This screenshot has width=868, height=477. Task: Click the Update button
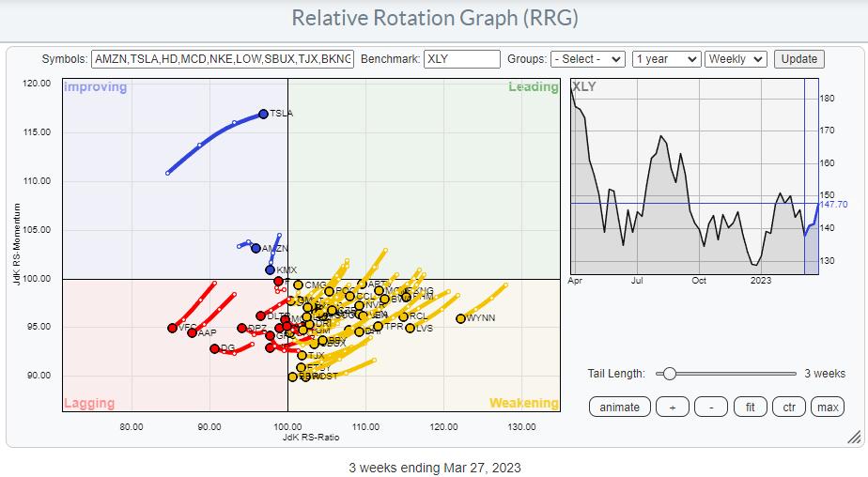(798, 58)
